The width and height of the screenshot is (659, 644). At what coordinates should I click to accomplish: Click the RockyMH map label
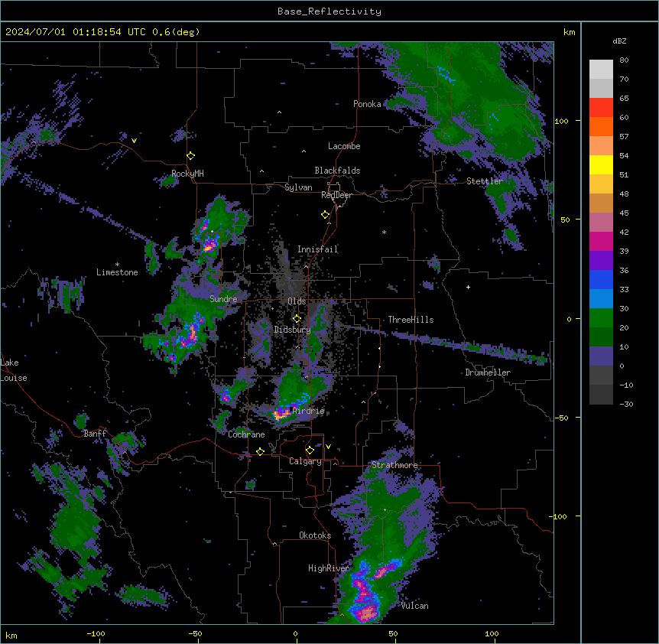[187, 174]
